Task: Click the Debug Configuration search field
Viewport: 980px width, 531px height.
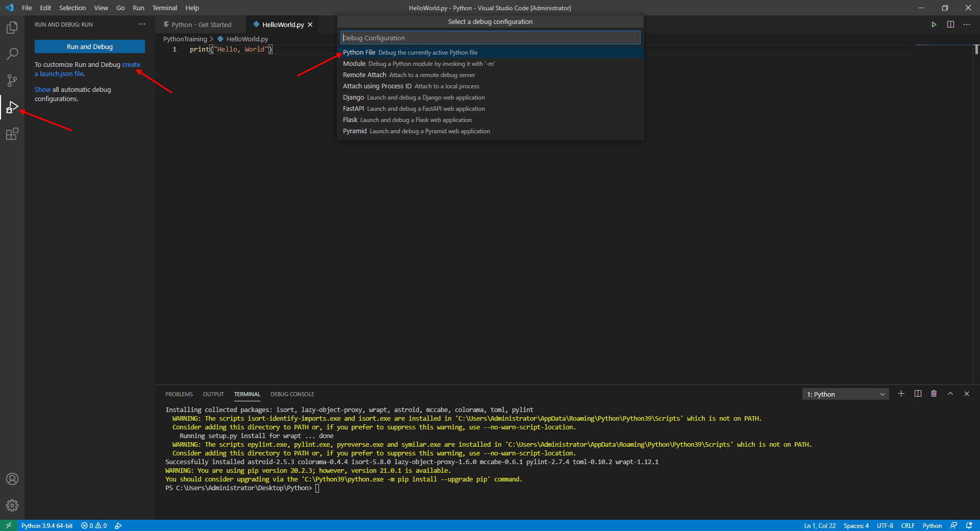Action: 490,38
